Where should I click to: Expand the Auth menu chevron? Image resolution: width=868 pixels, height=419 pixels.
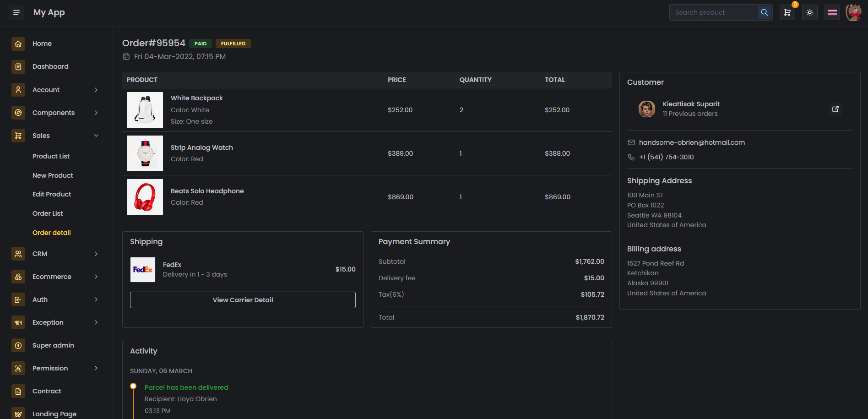pos(96,299)
